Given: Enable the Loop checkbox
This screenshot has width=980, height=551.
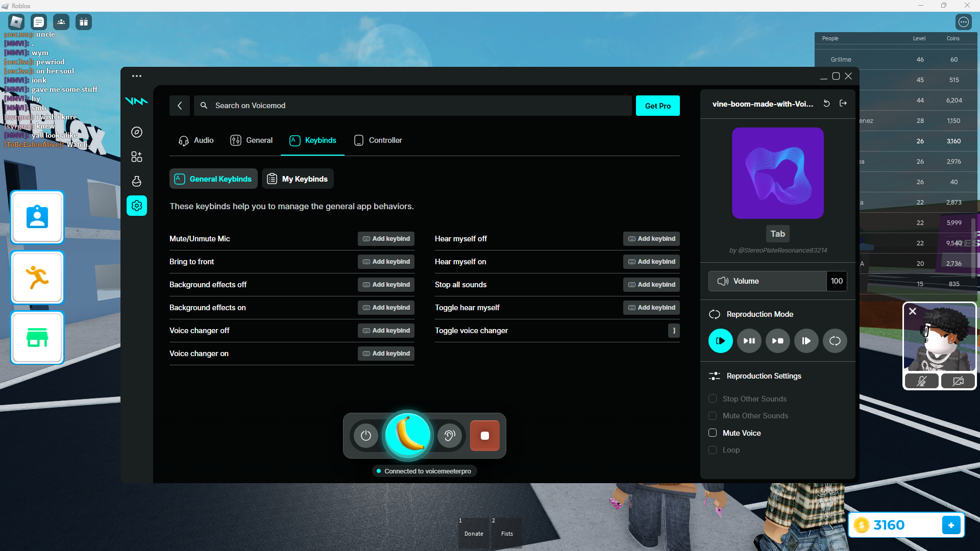Looking at the screenshot, I should pos(713,450).
